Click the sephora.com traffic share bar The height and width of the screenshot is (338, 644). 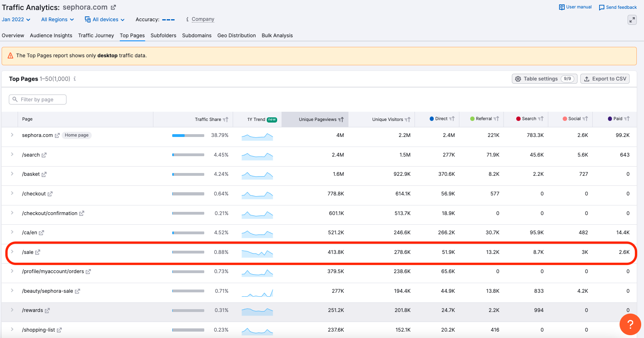tap(188, 135)
